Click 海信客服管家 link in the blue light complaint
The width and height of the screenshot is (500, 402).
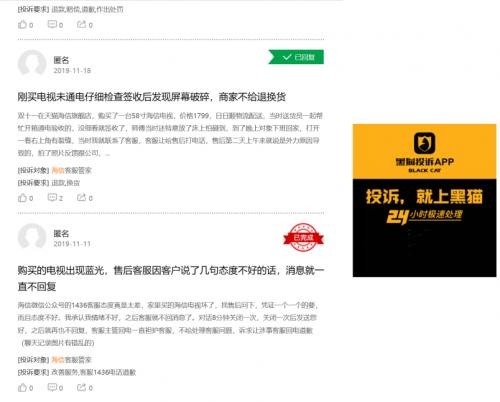pyautogui.click(x=72, y=360)
